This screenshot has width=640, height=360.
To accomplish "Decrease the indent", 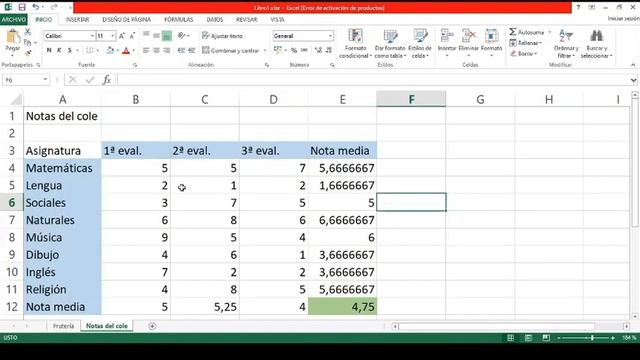I will coord(181,50).
